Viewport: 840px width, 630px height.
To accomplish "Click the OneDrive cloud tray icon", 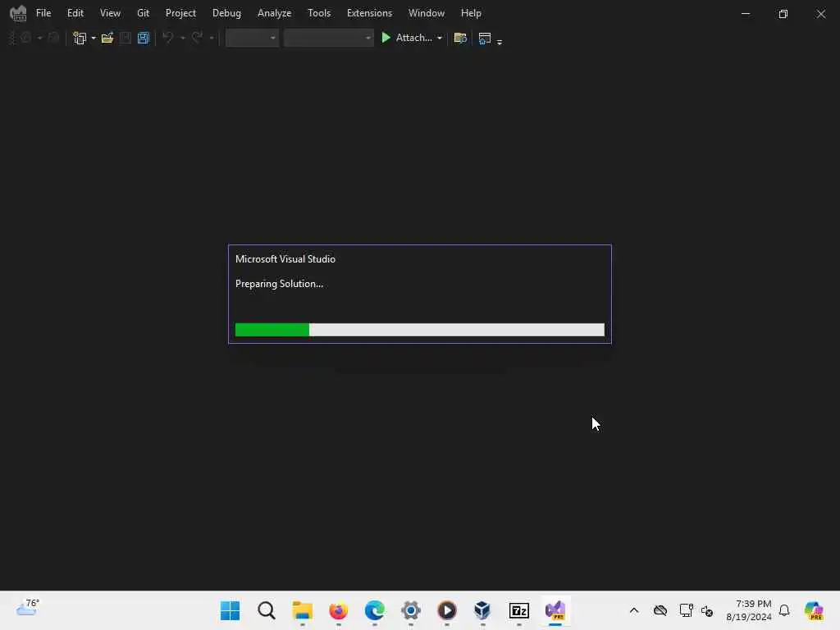I will coord(660,610).
